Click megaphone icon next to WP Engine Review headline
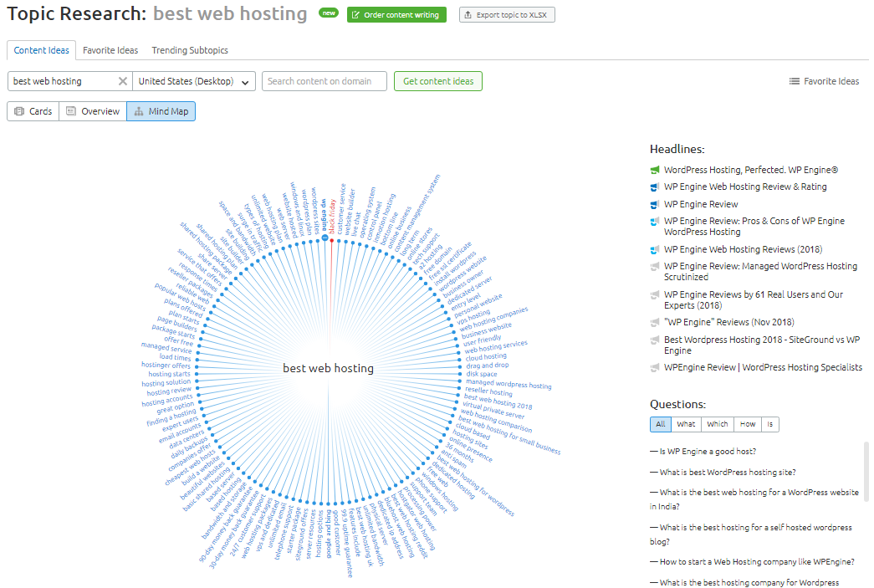Image resolution: width=874 pixels, height=588 pixels. 655,205
